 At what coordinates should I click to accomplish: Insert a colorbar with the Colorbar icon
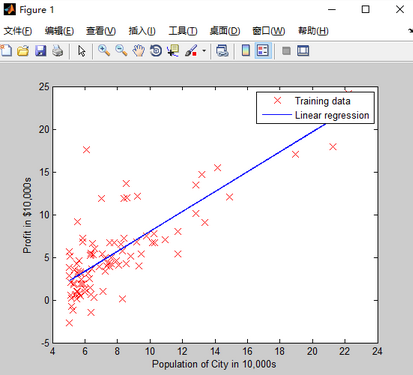[246, 51]
